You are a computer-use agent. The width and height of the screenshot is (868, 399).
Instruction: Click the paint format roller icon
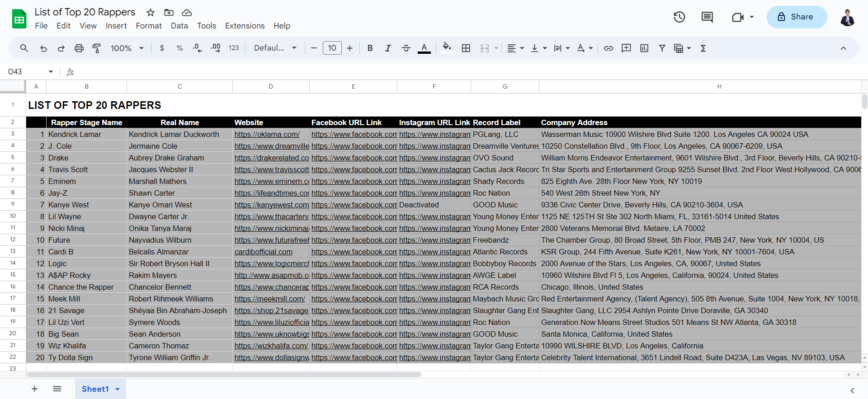[96, 48]
